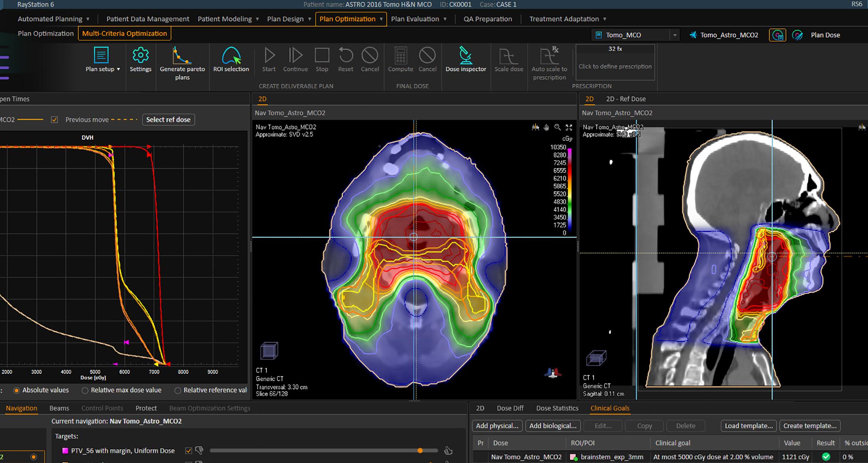Click fullscreen icon in transversal 2D view

point(569,127)
